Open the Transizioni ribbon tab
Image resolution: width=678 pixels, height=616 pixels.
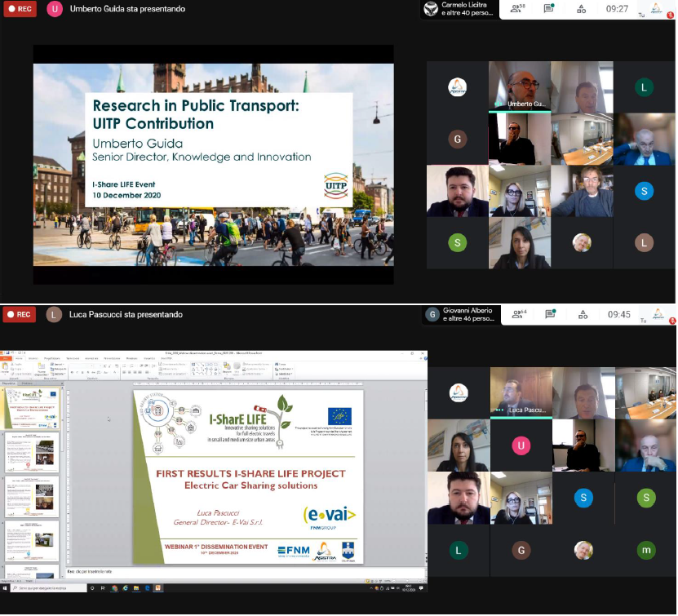click(73, 358)
